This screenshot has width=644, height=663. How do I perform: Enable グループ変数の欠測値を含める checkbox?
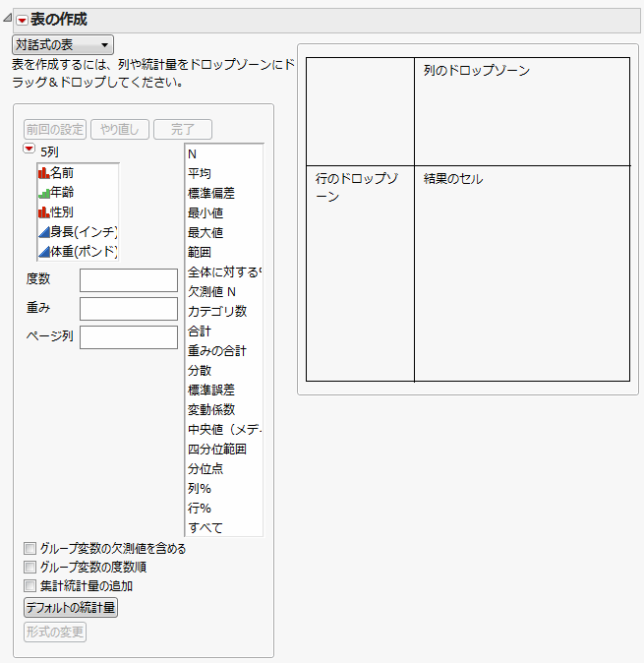pyautogui.click(x=30, y=549)
